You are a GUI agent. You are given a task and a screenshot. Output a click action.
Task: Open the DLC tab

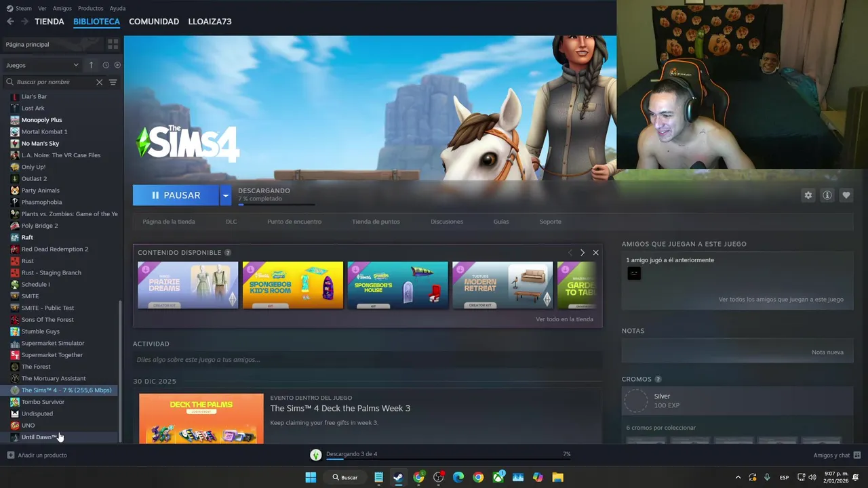231,222
